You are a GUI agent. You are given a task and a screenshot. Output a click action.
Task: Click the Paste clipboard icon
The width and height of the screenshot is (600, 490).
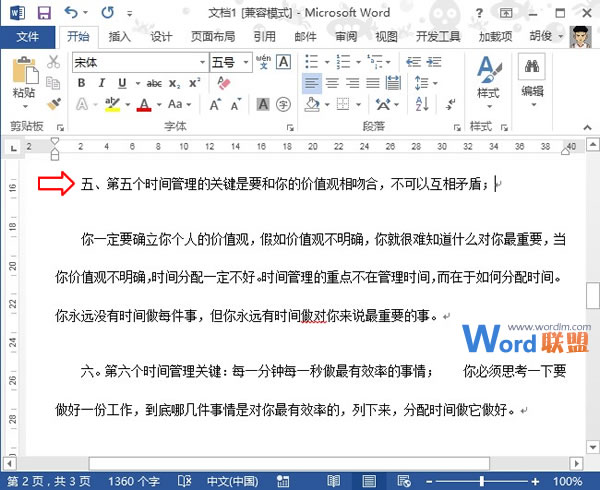coord(25,70)
